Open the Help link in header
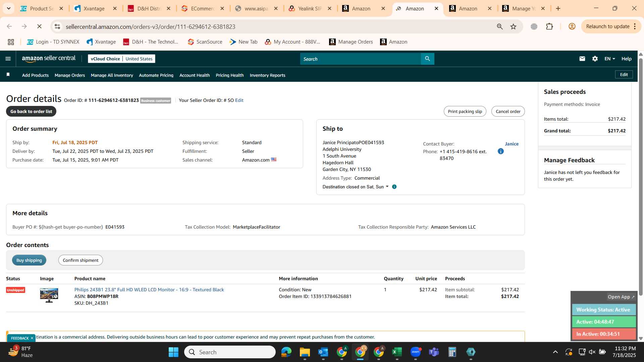Viewport: 644px width, 362px height. [626, 59]
